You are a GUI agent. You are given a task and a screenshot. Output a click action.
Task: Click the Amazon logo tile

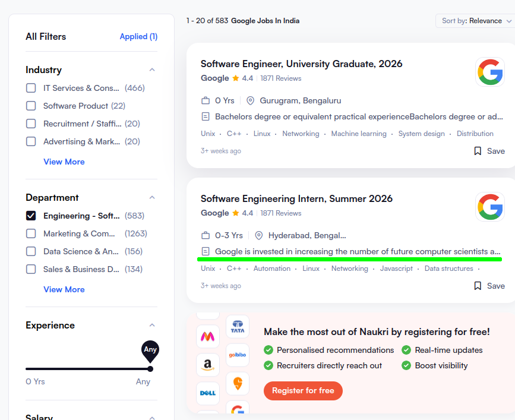(207, 365)
